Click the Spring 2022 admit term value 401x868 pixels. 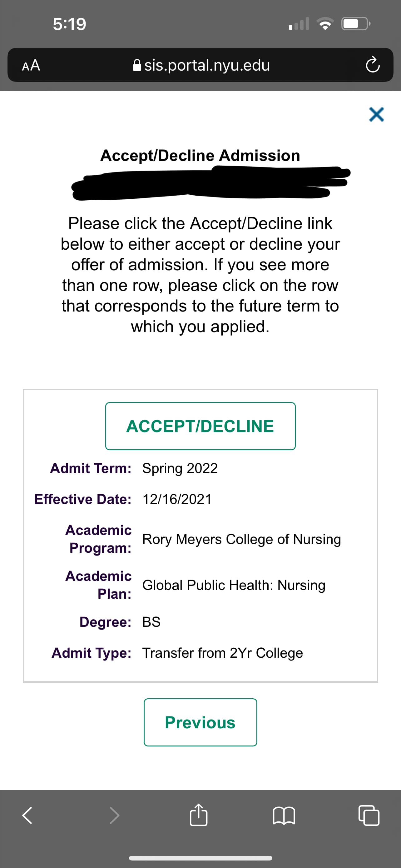(180, 468)
